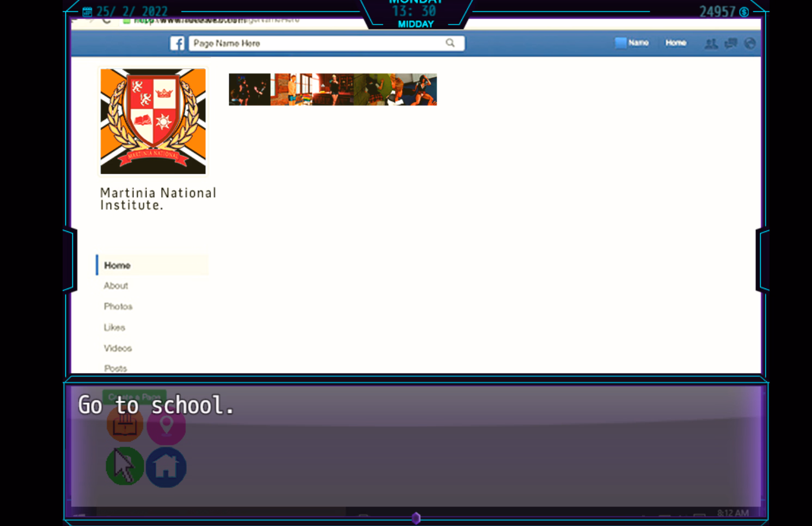Screen dimensions: 812x526
Task: Focus the Page Name Here search field
Action: 316,43
